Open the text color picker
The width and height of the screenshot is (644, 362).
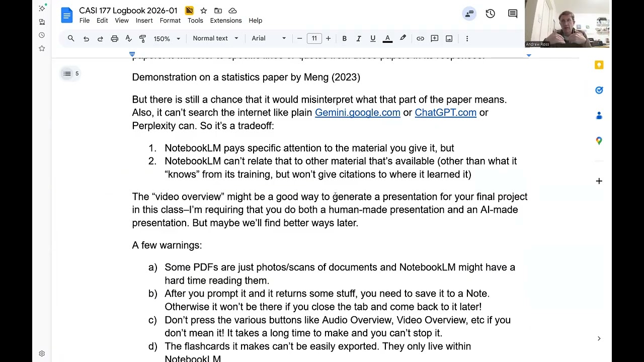pyautogui.click(x=387, y=38)
